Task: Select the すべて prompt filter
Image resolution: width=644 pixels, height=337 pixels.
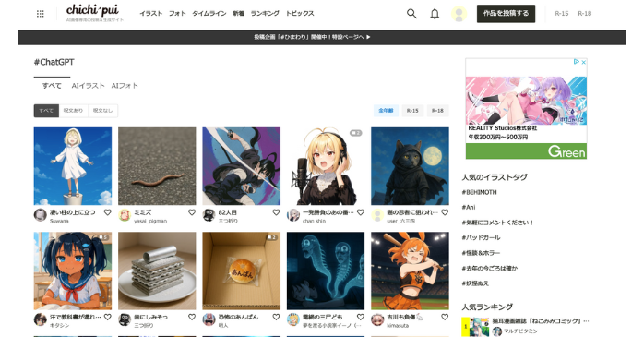Action: (x=46, y=111)
